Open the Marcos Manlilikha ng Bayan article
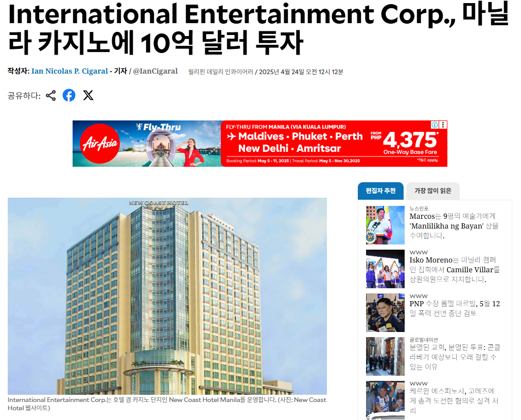Image resolution: width=521 pixels, height=420 pixels. 454,226
